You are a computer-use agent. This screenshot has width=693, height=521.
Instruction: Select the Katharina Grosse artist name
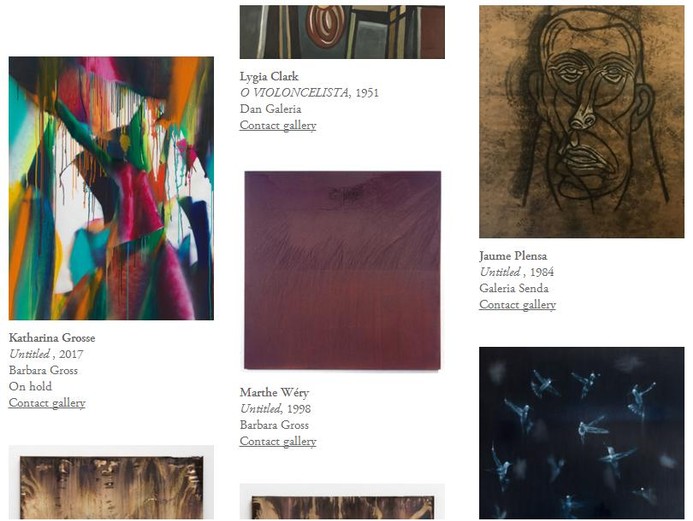(x=52, y=338)
